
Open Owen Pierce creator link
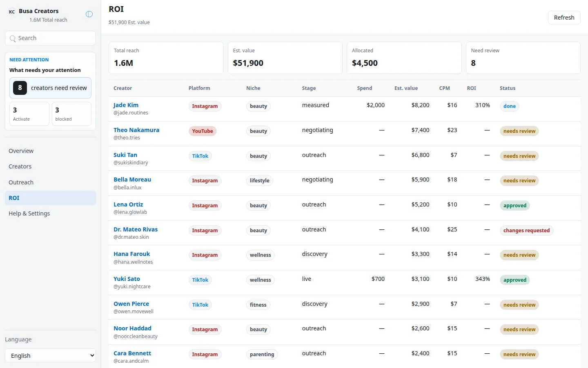[x=131, y=304]
